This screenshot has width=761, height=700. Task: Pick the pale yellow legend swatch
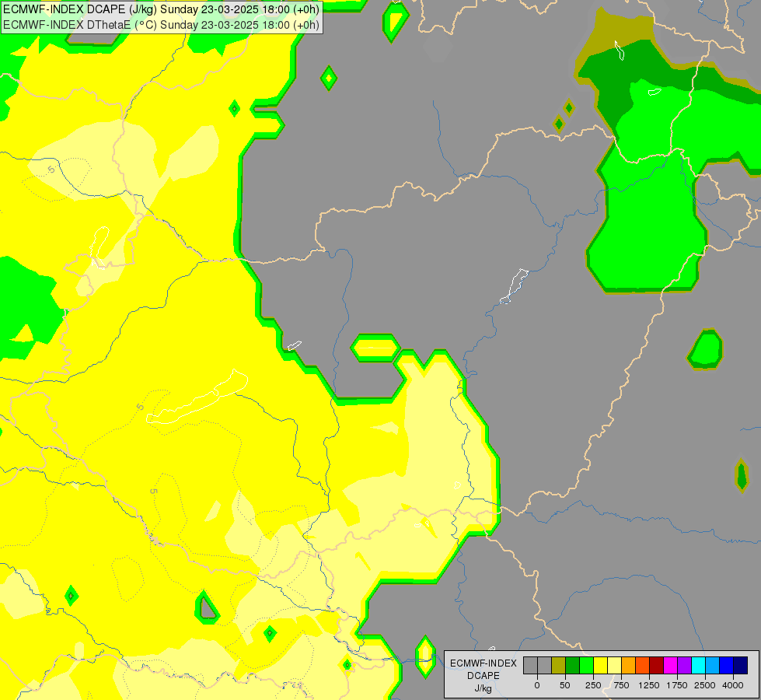coord(614,666)
